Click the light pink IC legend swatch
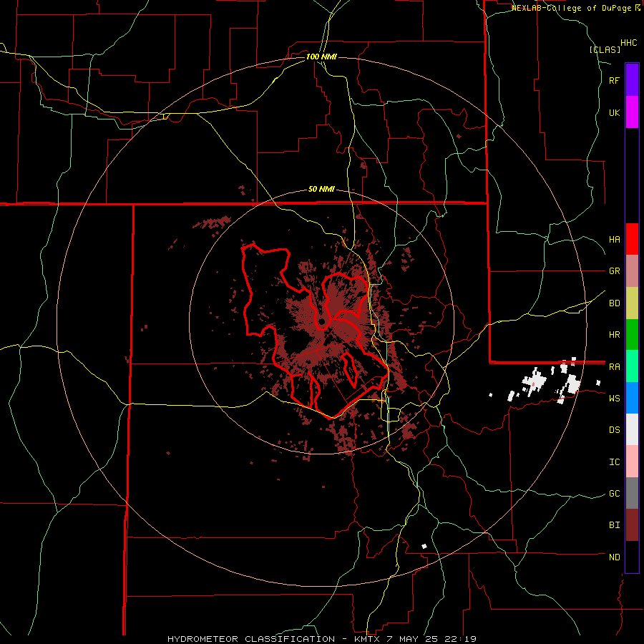 [x=632, y=462]
